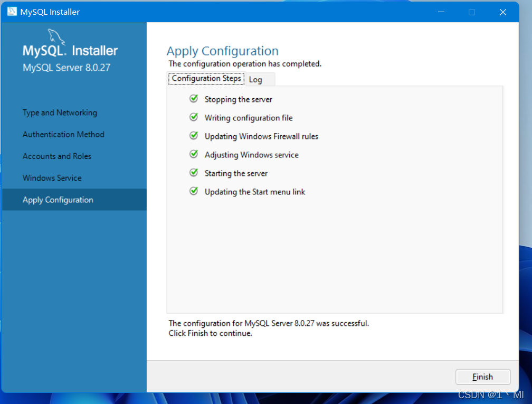
Task: Click 'Click Finish to continue.' text
Action: tap(211, 333)
